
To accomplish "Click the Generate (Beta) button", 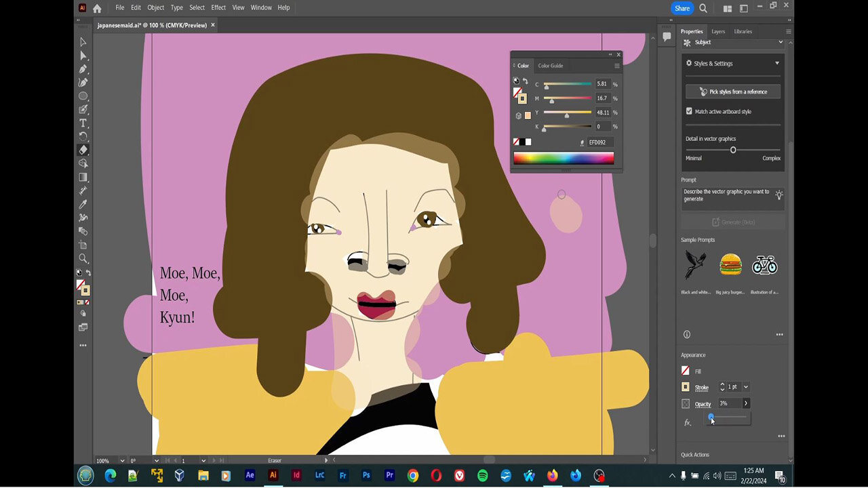I will coord(733,222).
